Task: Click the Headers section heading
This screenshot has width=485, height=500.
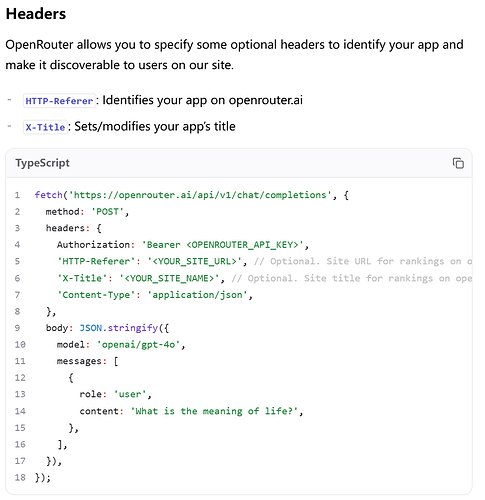Action: (36, 14)
